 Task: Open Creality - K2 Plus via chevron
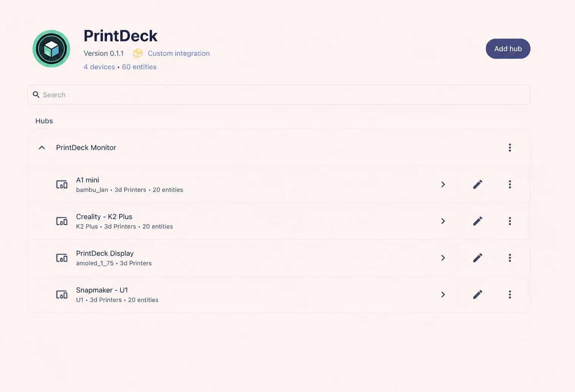point(443,221)
